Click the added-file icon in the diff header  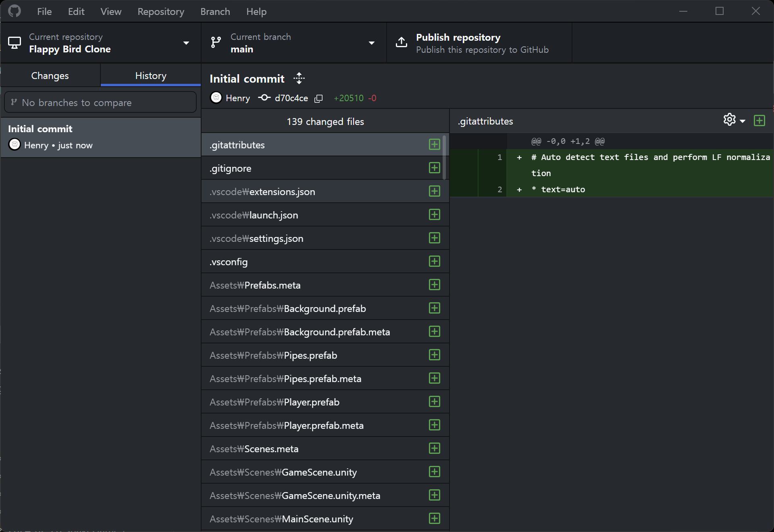pyautogui.click(x=759, y=121)
